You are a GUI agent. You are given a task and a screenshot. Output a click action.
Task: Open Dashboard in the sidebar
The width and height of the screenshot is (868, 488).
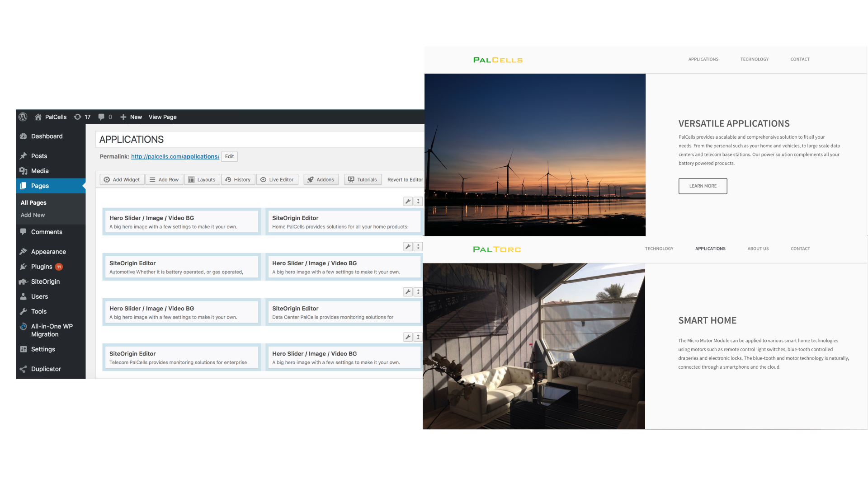tap(51, 136)
